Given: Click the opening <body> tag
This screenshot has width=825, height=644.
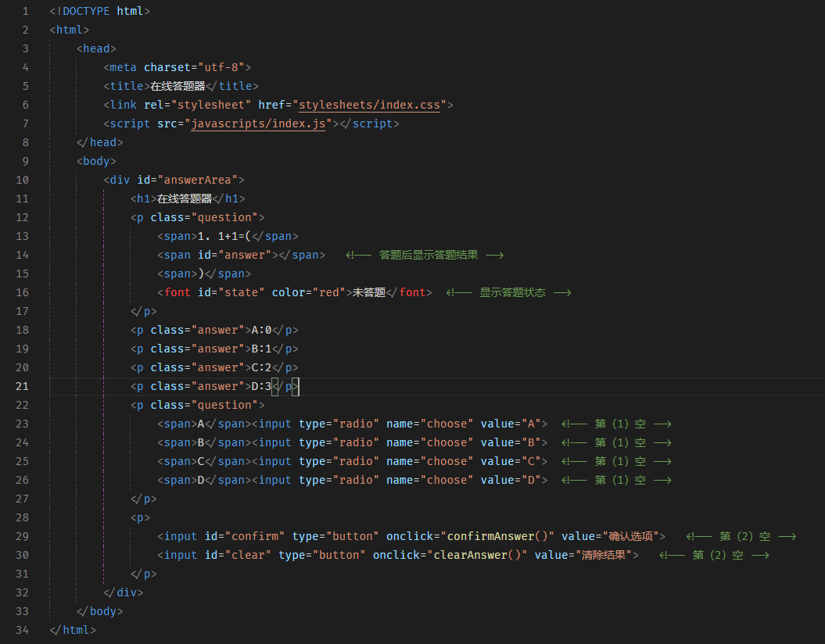Looking at the screenshot, I should 96,161.
